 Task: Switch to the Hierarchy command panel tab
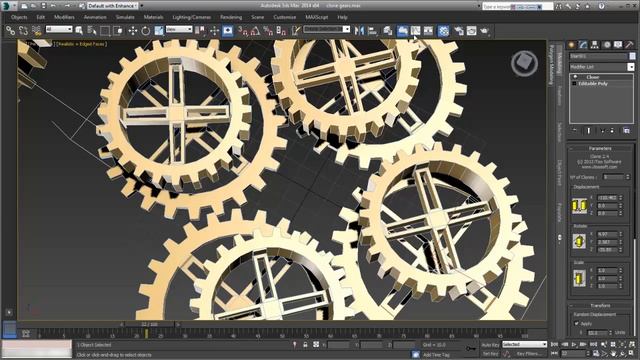click(594, 44)
